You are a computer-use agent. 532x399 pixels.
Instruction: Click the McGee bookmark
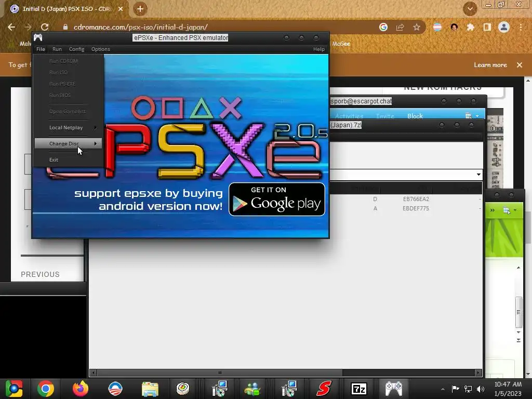(341, 44)
